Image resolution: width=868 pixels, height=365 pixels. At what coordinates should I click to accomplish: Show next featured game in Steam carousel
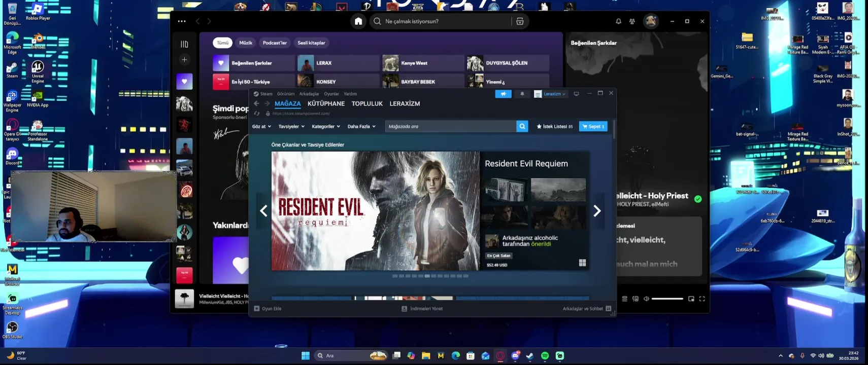click(x=597, y=211)
